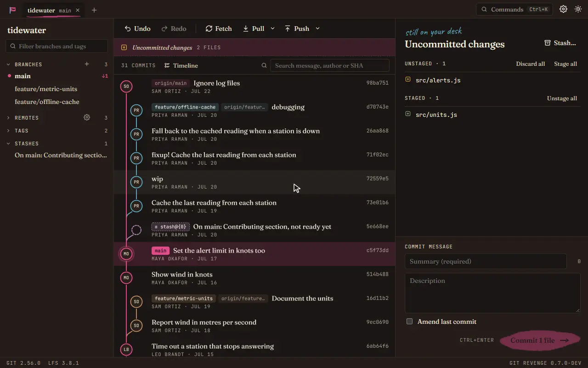Click the Git Revenge flag logo icon
This screenshot has width=588, height=368.
pyautogui.click(x=12, y=10)
